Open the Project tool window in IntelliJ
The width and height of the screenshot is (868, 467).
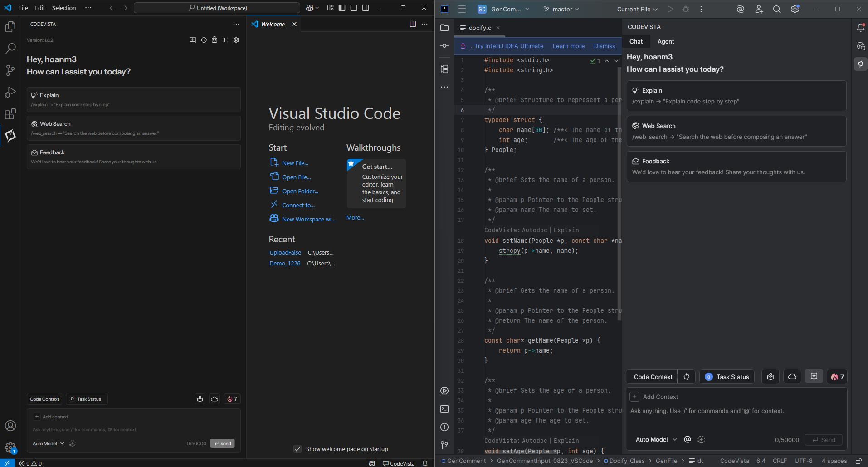coord(444,28)
